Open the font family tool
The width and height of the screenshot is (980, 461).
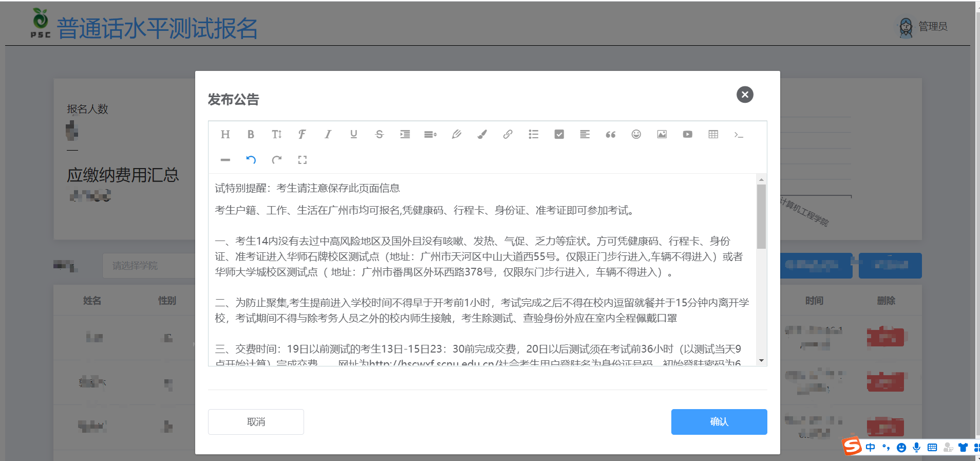pos(302,134)
